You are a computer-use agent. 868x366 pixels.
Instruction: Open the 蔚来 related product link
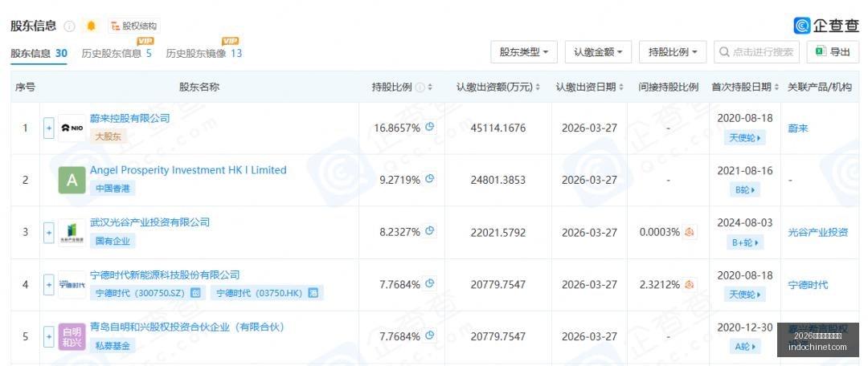tap(798, 128)
